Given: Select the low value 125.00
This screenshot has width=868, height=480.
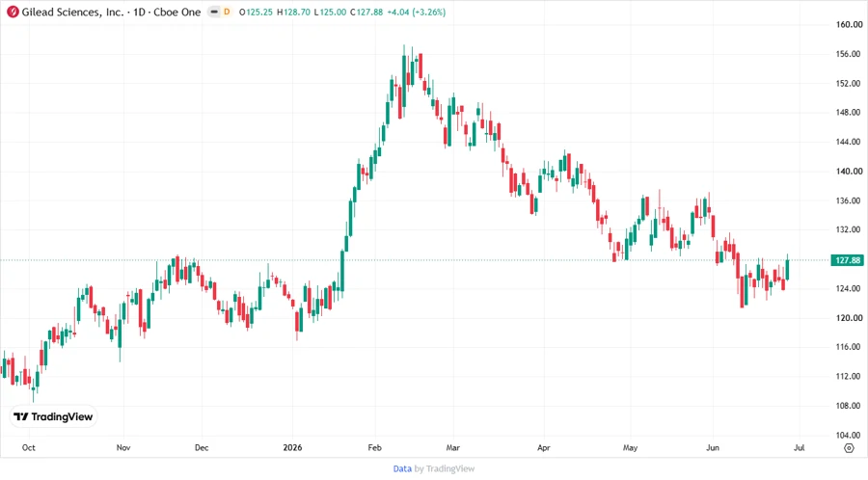Looking at the screenshot, I should coord(333,12).
